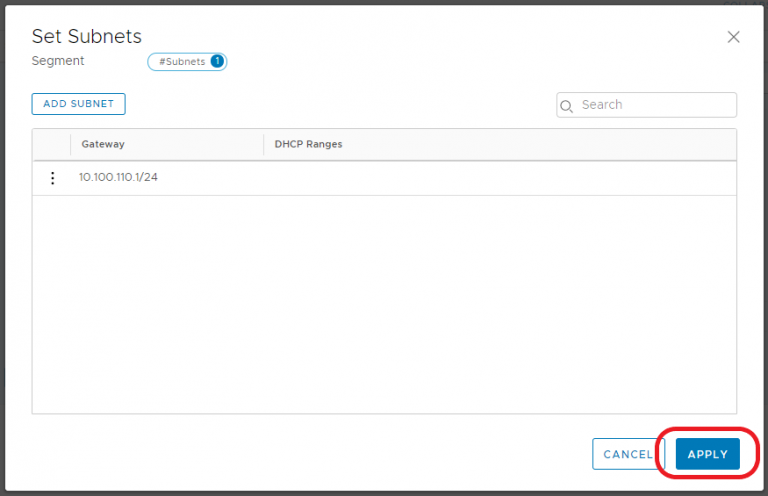This screenshot has width=768, height=496.
Task: Click the blank header cell above the three-dot menu
Action: tap(52, 144)
